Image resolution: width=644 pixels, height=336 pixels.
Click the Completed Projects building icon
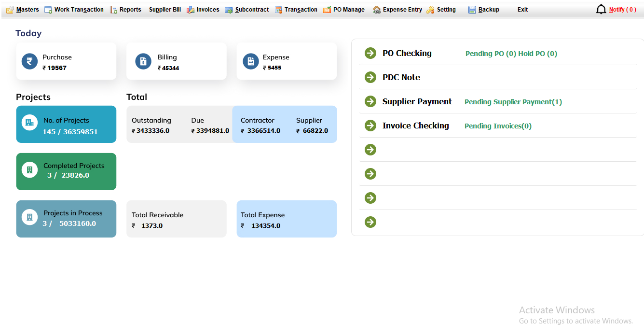[29, 170]
